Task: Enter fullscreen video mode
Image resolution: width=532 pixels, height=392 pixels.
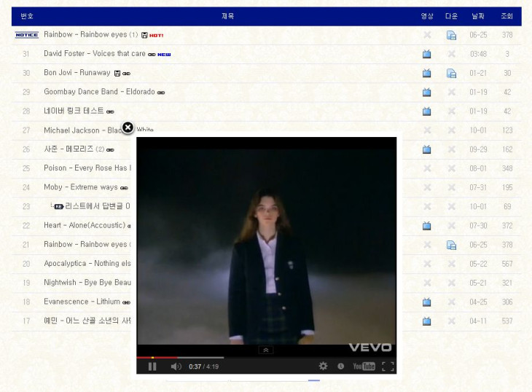Action: 388,366
